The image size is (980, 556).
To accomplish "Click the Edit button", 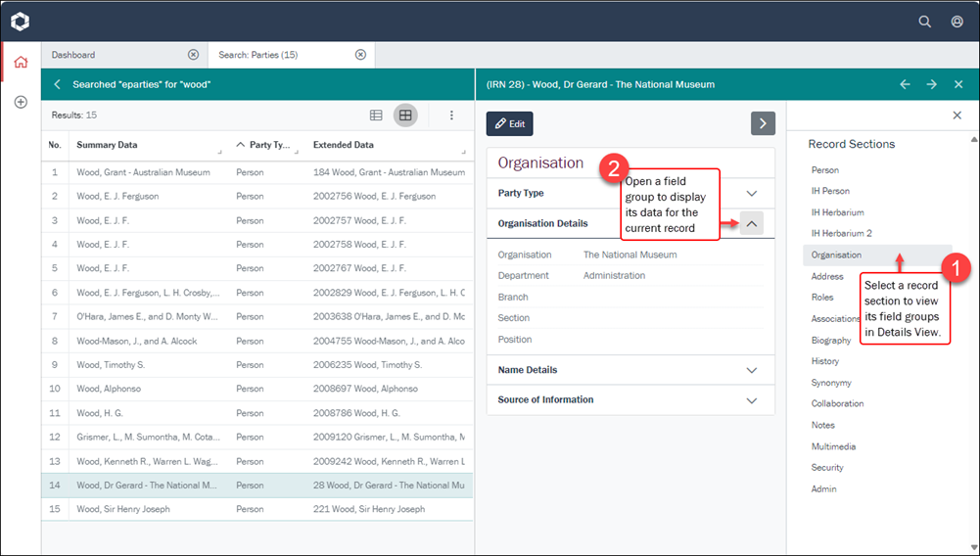I will point(509,124).
